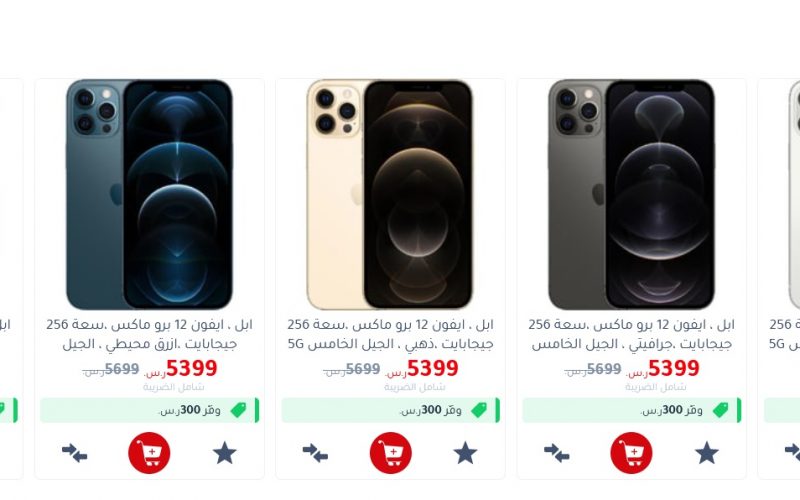Compare the blue iPhone using arrows icon
This screenshot has height=500, width=800.
coord(74,453)
